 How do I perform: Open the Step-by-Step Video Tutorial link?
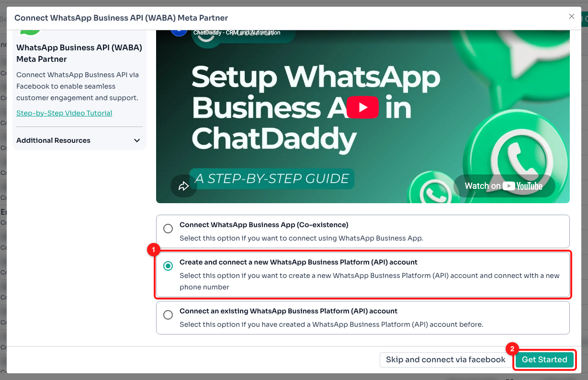point(64,113)
